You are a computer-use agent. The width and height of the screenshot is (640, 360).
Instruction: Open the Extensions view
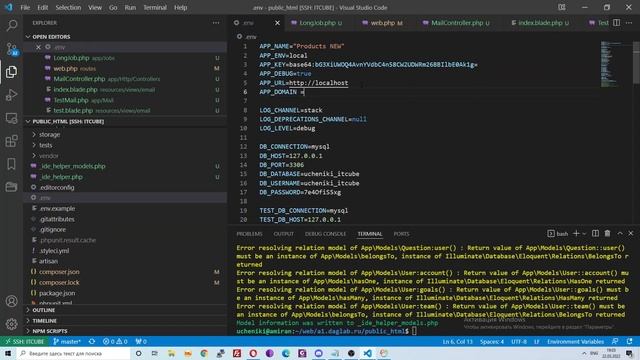11,141
